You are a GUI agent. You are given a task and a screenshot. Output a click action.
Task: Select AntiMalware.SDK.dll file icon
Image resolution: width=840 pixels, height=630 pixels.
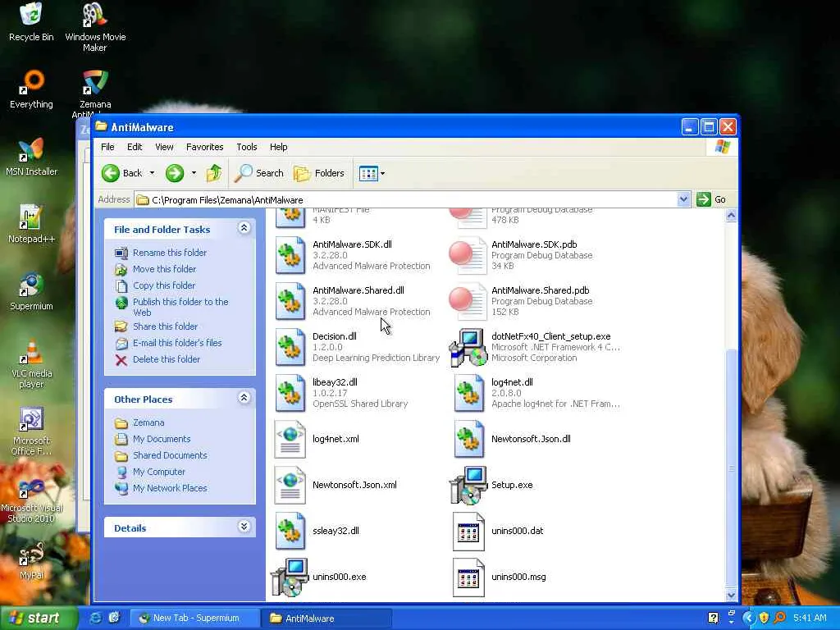[x=290, y=255]
